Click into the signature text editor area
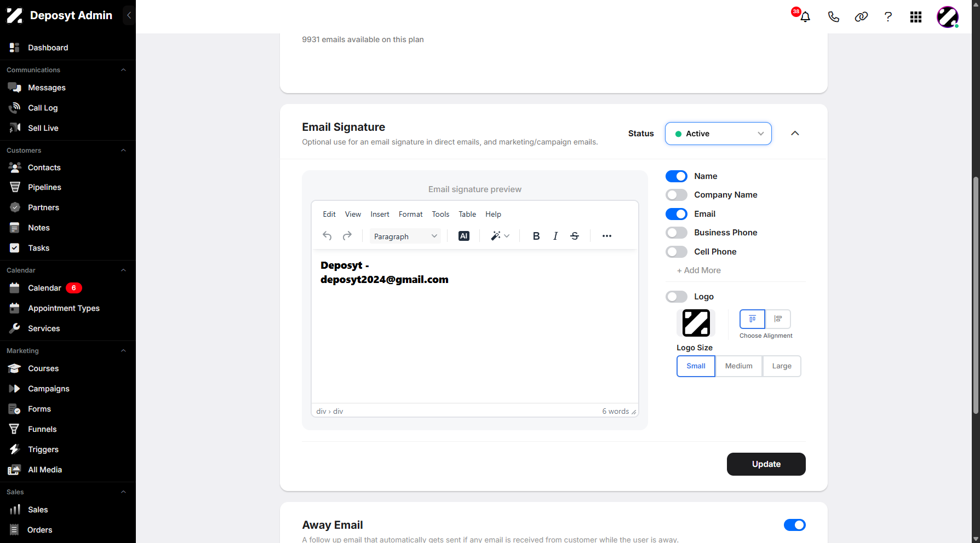980x543 pixels. (474, 327)
